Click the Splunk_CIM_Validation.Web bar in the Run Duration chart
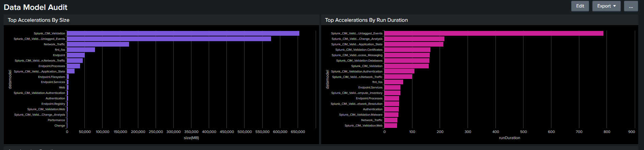 [x=391, y=126]
